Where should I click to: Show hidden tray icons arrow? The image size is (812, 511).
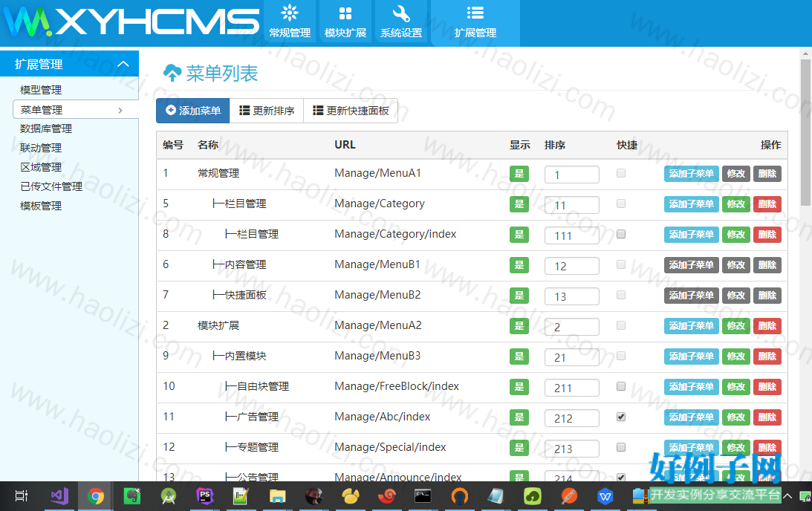[787, 496]
